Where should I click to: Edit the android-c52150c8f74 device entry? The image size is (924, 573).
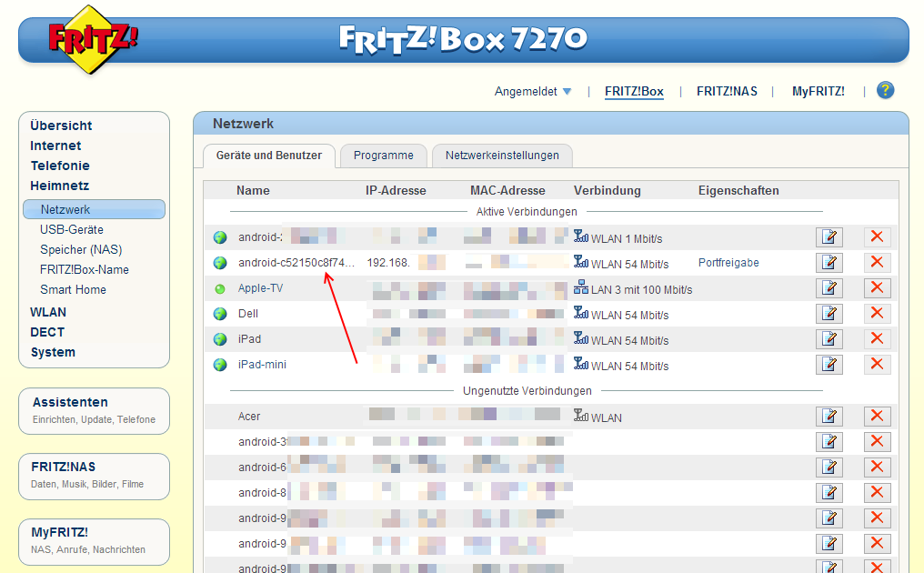click(x=829, y=262)
